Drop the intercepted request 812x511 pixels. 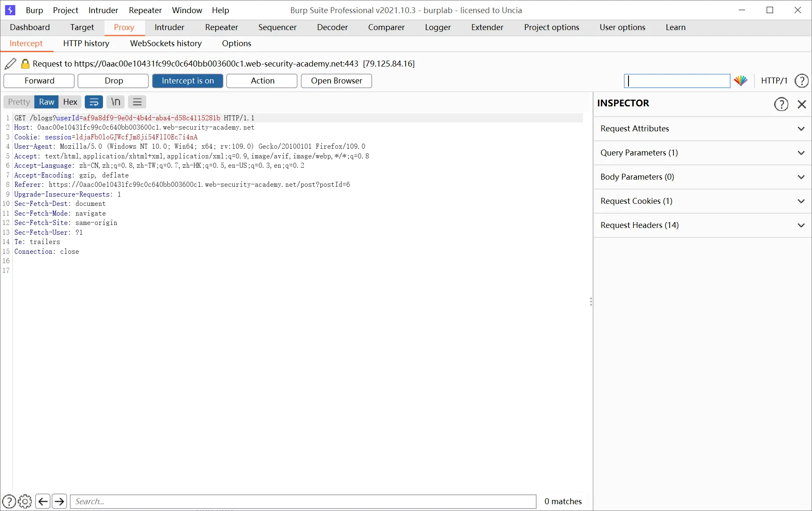pos(114,81)
